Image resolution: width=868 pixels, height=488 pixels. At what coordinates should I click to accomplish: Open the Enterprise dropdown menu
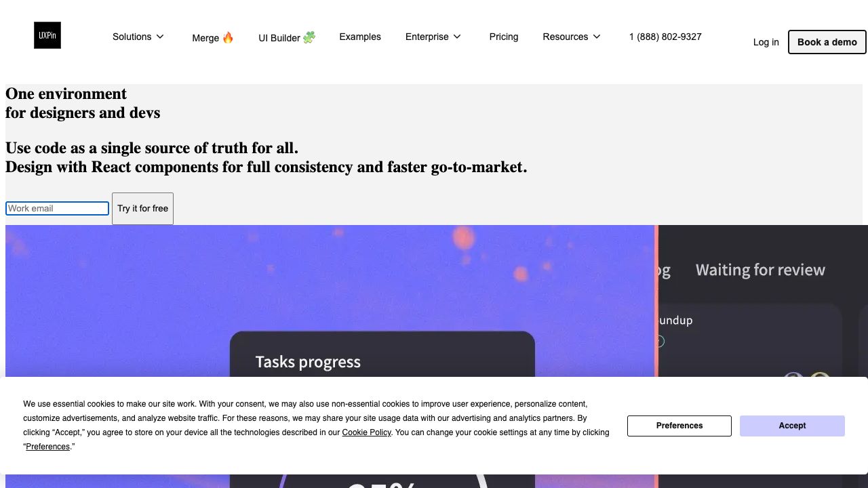pyautogui.click(x=433, y=37)
